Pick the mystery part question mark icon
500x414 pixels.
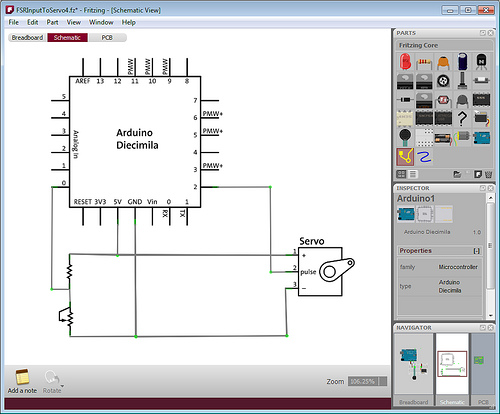[x=462, y=118]
